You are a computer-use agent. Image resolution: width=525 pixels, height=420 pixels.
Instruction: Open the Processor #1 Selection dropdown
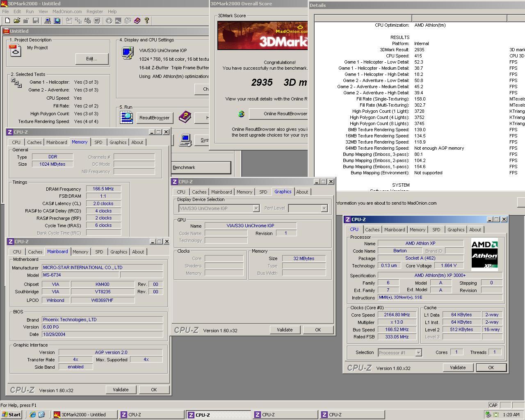(418, 353)
